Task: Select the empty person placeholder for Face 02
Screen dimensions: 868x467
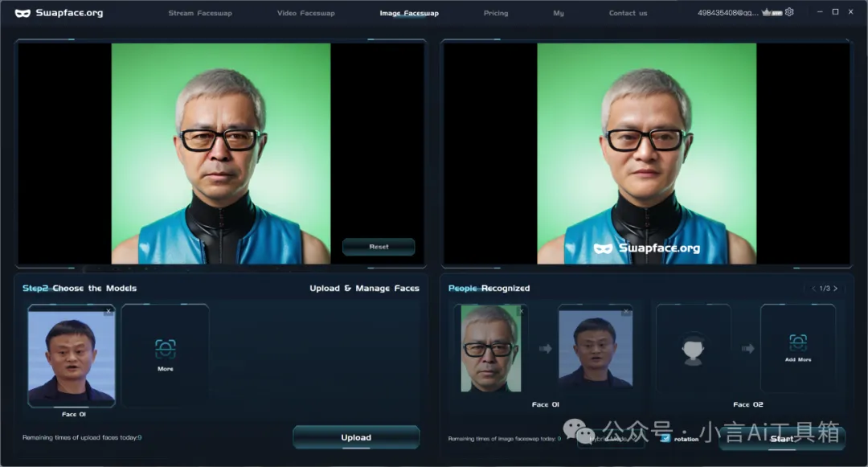Action: (693, 349)
